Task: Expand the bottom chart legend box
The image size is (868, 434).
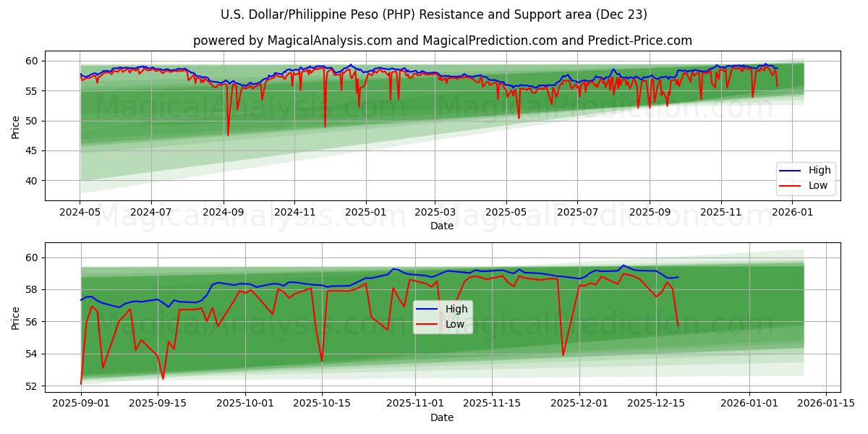Action: point(444,316)
